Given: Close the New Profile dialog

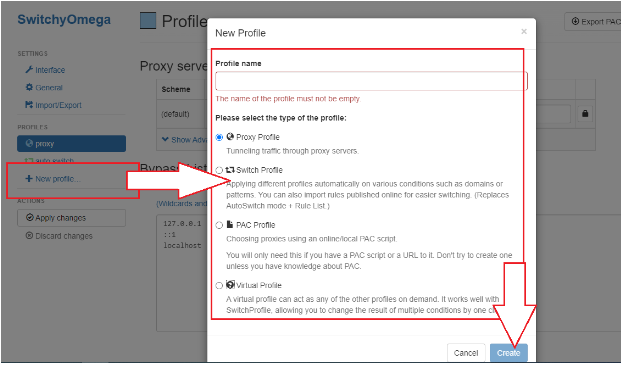Looking at the screenshot, I should (x=524, y=31).
